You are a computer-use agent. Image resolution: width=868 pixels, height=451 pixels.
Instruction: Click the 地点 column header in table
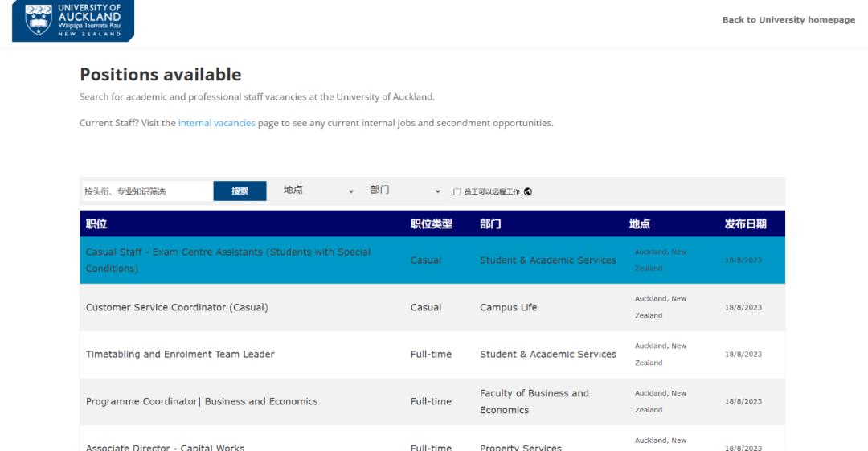[640, 223]
